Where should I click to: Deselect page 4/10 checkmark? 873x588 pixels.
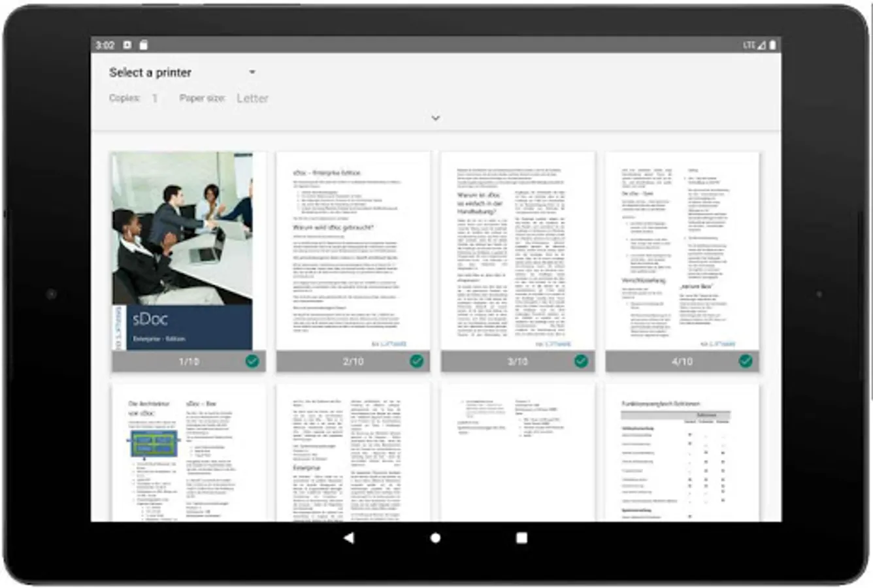tap(746, 361)
